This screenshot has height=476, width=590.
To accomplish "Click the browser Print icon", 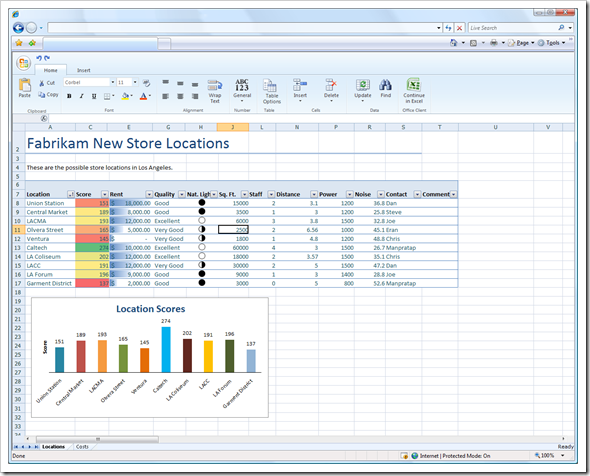I will [494, 43].
